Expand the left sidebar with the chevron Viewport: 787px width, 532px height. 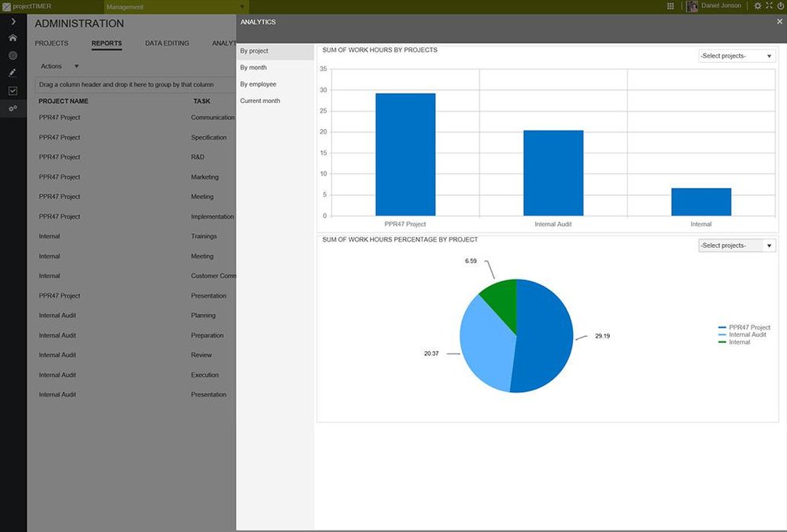point(13,21)
